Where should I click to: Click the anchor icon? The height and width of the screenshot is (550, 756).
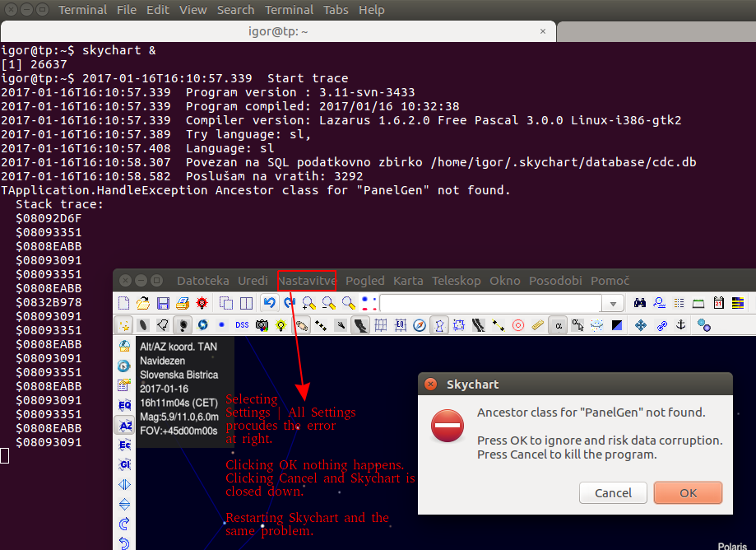[x=681, y=325]
